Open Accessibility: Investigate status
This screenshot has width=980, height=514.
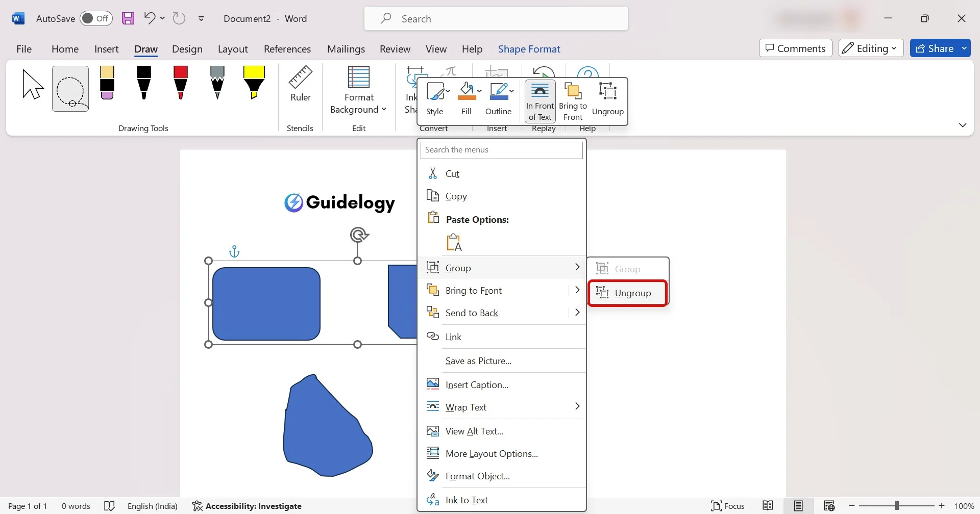(x=247, y=506)
